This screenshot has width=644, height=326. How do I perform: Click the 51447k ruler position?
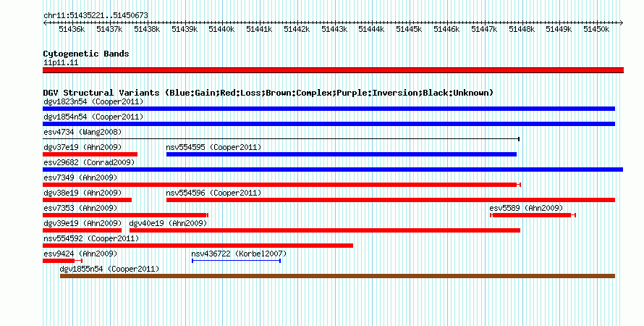484,29
